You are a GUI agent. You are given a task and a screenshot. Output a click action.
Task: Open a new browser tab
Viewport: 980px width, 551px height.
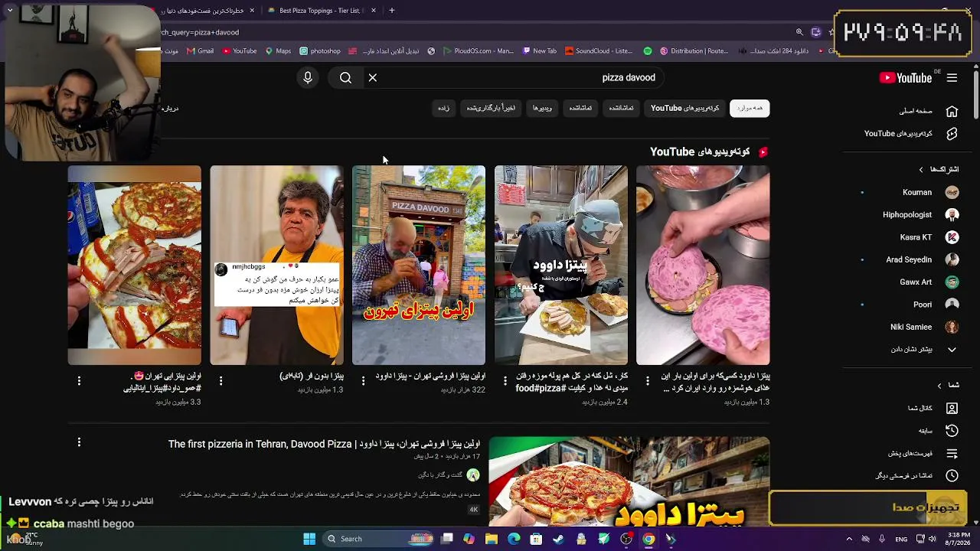click(x=392, y=11)
